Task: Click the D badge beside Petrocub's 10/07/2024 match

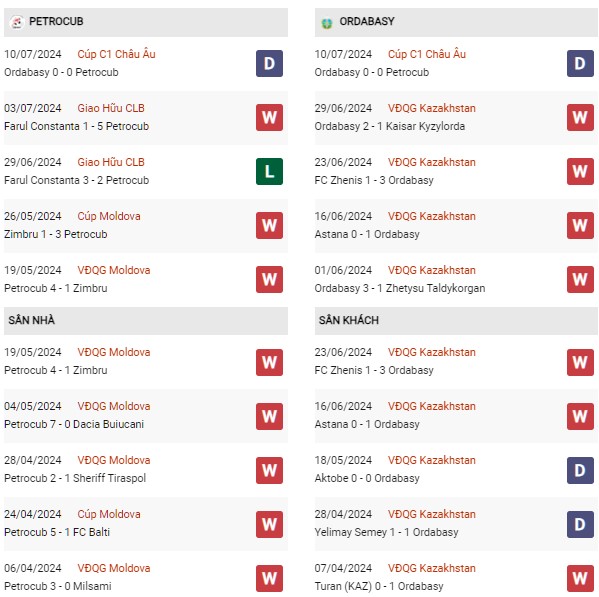Action: click(x=269, y=63)
